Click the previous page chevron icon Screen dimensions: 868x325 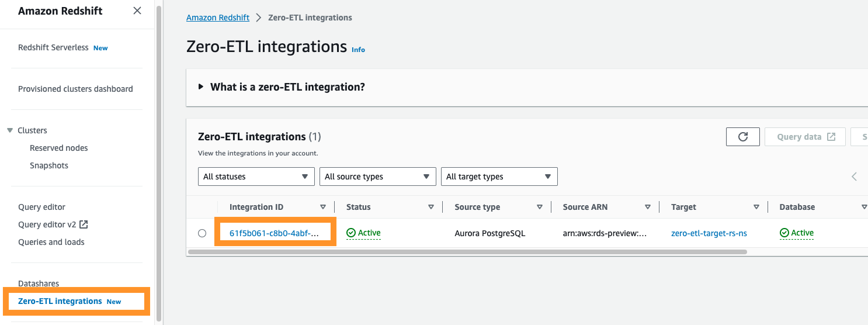(854, 177)
